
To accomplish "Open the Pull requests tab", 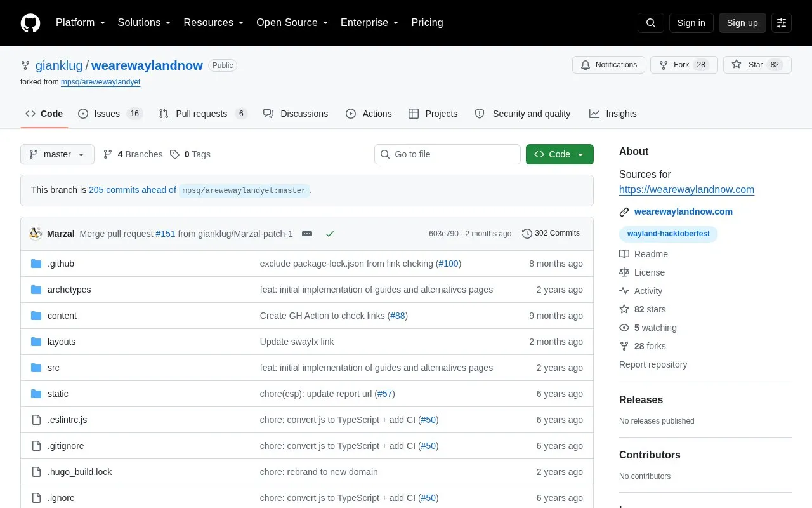I will pos(202,114).
